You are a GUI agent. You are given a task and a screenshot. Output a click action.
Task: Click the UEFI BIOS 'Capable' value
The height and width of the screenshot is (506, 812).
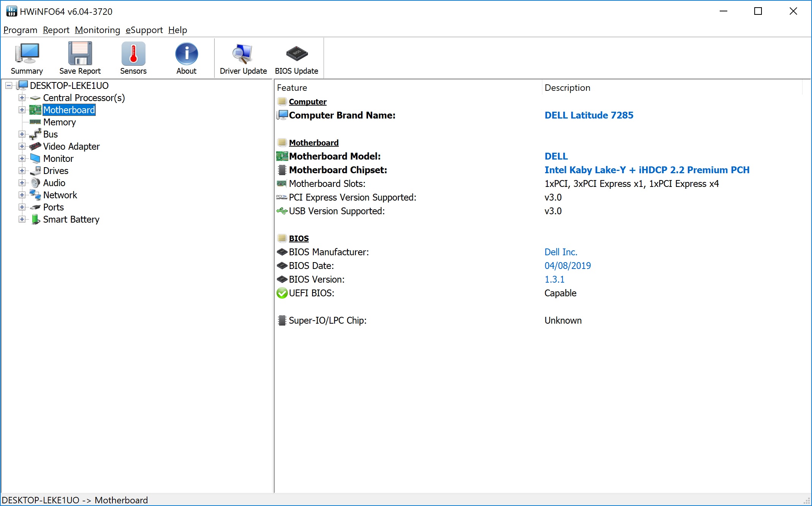click(x=560, y=293)
